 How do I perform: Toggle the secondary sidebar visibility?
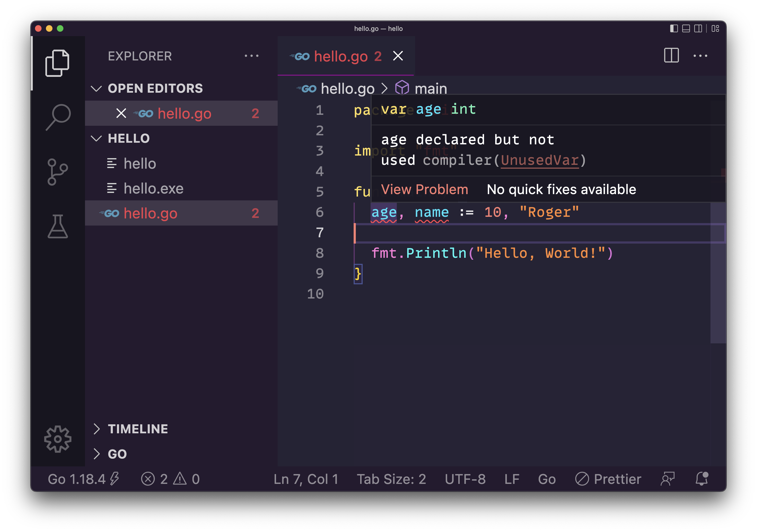coord(698,29)
